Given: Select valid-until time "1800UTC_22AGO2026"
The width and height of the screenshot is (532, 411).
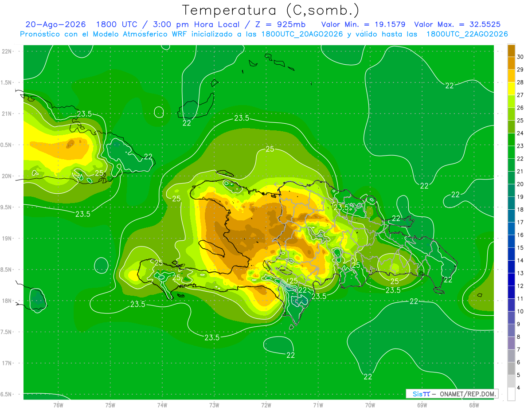Looking at the screenshot, I should click(467, 34).
